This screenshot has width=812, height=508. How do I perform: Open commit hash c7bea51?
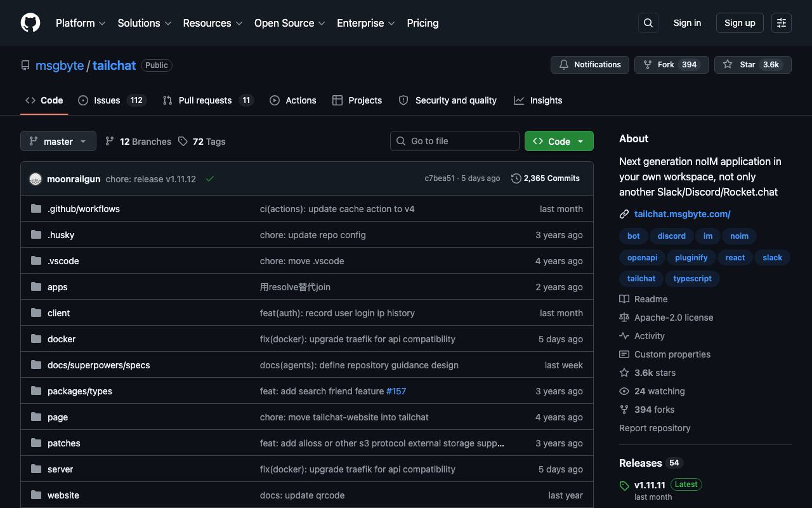click(x=440, y=178)
